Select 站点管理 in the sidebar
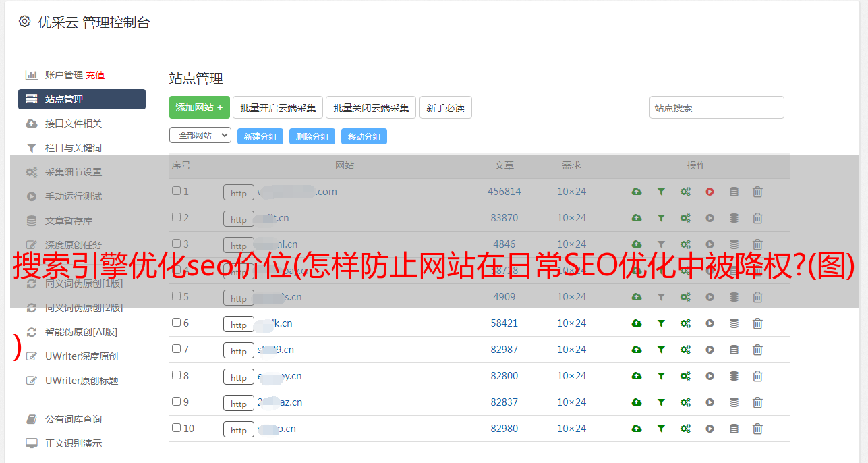The width and height of the screenshot is (868, 463). click(82, 99)
